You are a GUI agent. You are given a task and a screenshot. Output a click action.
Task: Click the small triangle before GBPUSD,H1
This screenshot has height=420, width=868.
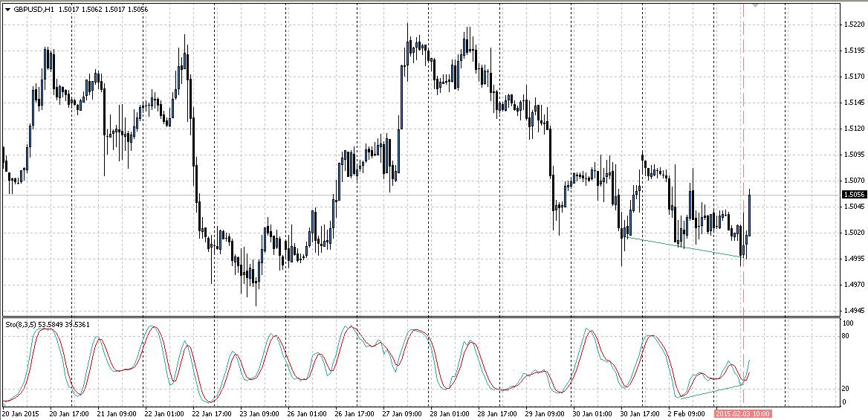pyautogui.click(x=7, y=9)
